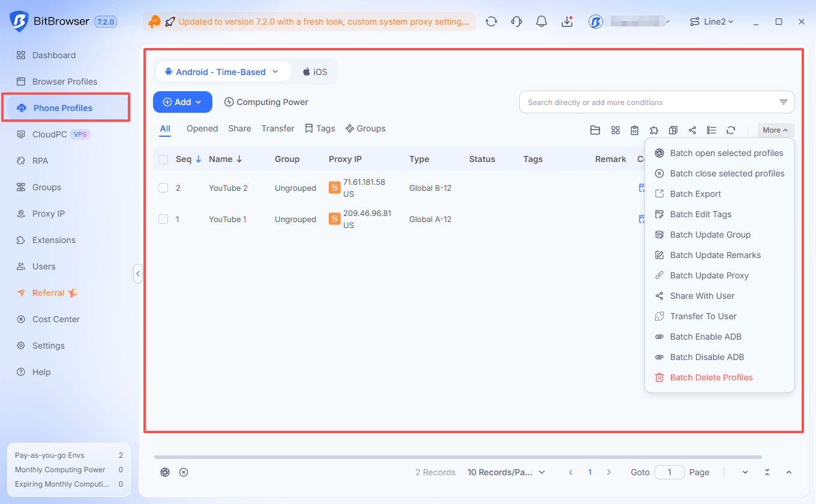Click the four-squares grid icon in list toolbar
Viewport: 816px width, 504px height.
coord(616,130)
